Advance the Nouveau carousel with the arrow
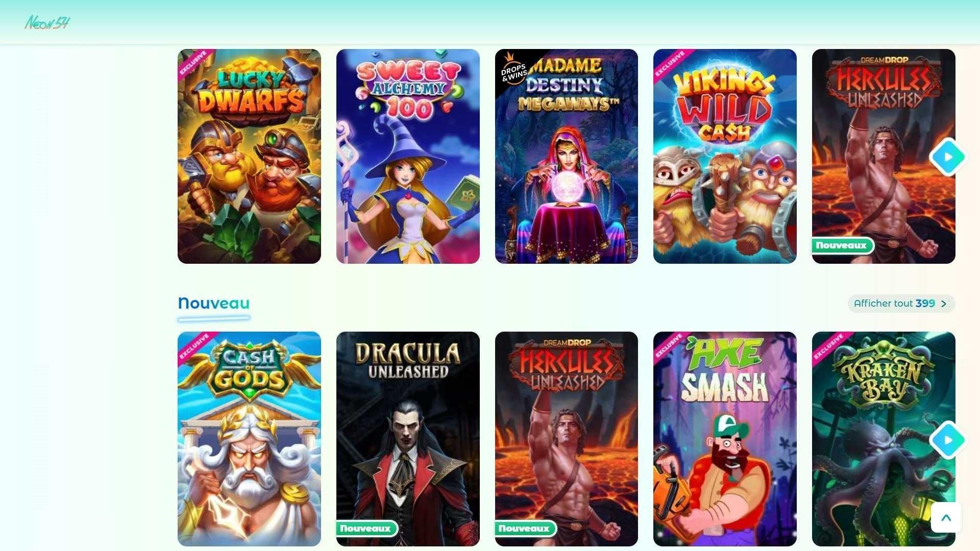The height and width of the screenshot is (551, 980). coord(947,440)
